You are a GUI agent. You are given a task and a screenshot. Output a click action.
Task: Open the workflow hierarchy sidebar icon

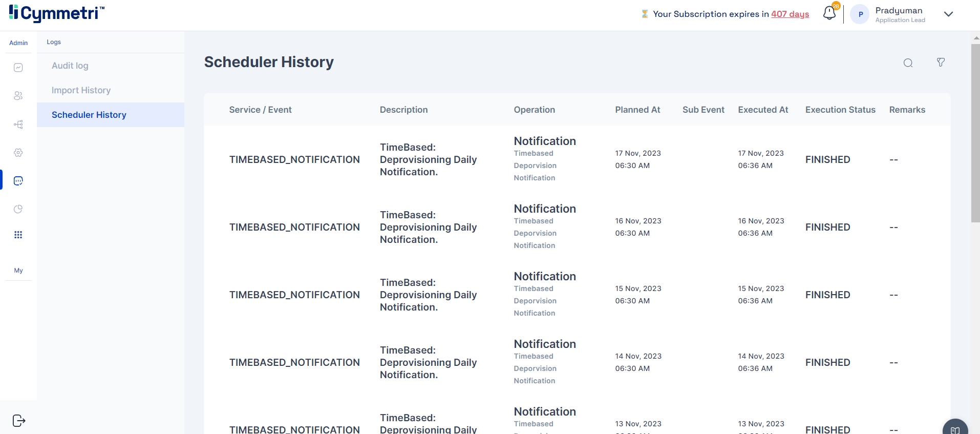click(x=18, y=125)
